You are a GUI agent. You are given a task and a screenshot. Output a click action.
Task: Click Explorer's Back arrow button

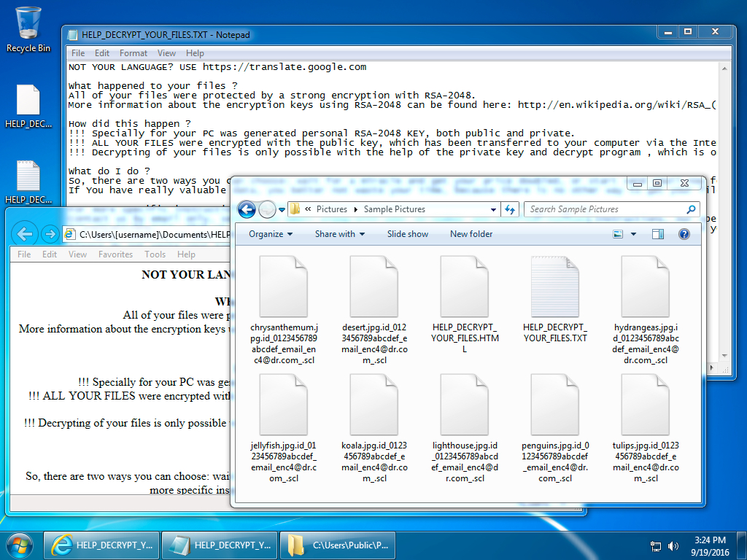point(247,209)
